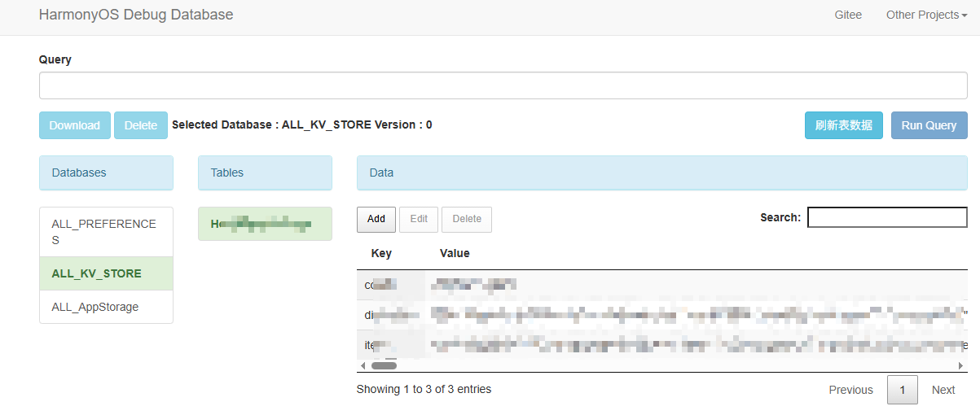Select the ALL_PREFERENCES database
The width and height of the screenshot is (980, 415).
click(x=106, y=232)
